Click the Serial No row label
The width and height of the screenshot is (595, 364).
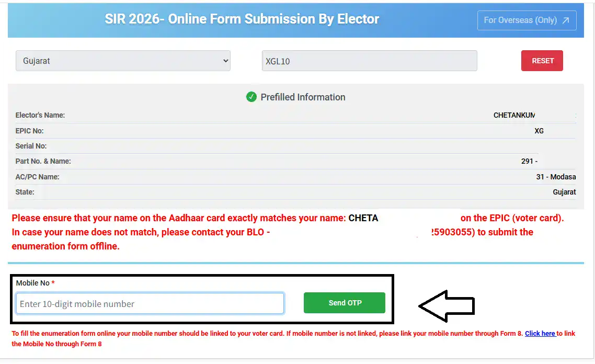pos(31,146)
